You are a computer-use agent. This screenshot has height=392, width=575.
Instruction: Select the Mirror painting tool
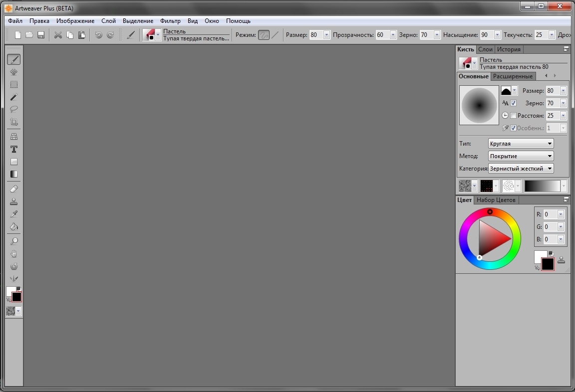(13, 279)
